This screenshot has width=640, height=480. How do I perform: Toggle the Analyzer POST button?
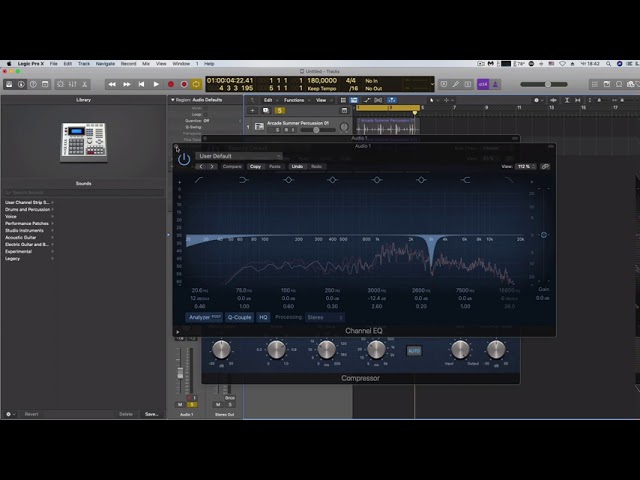click(205, 317)
